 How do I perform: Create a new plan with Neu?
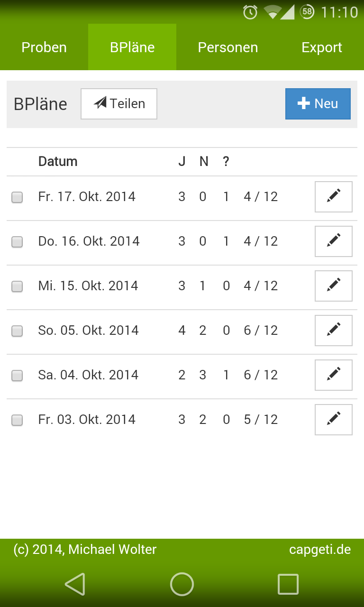pos(318,104)
